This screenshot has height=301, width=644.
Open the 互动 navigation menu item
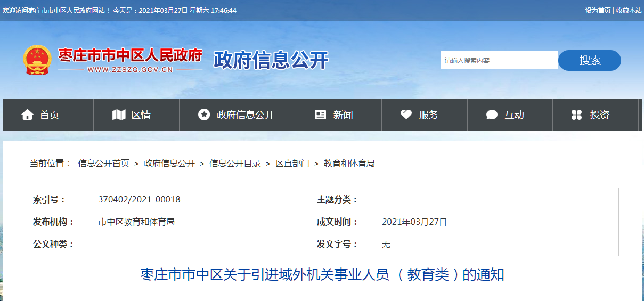(510, 115)
